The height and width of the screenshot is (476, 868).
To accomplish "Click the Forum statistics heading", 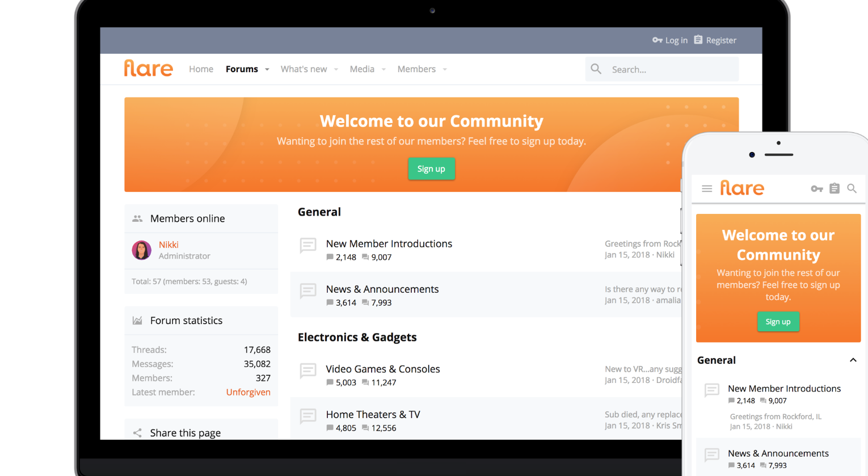I will point(186,321).
